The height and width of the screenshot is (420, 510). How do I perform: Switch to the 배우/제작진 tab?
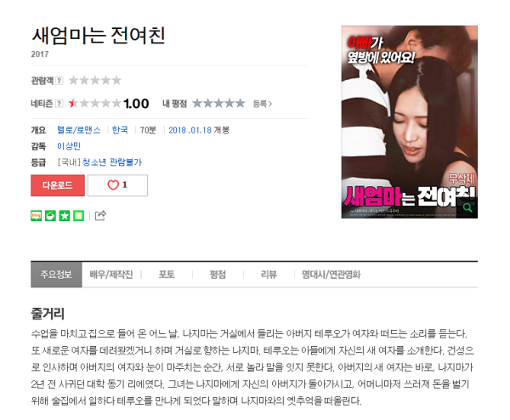click(111, 275)
